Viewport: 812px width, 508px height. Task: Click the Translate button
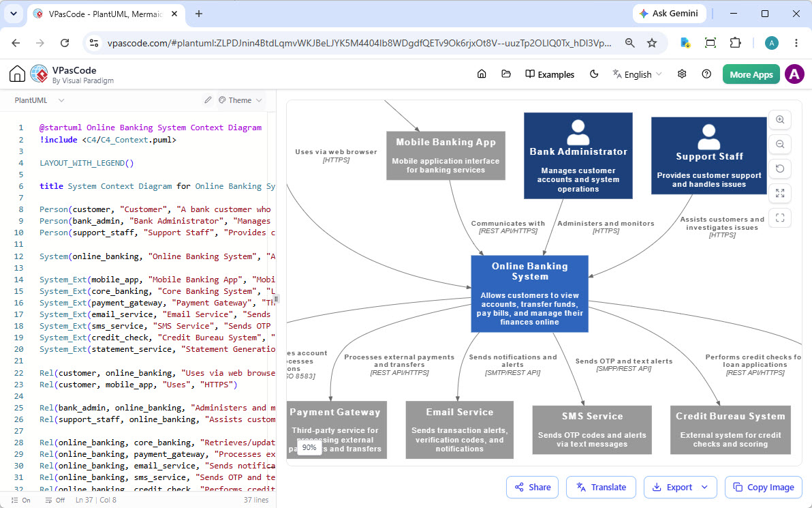coord(602,488)
